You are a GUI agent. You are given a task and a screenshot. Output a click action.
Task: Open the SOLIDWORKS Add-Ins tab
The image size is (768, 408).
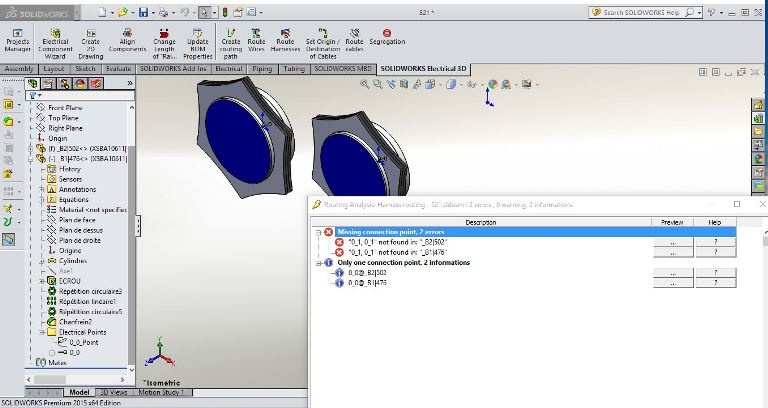click(173, 69)
